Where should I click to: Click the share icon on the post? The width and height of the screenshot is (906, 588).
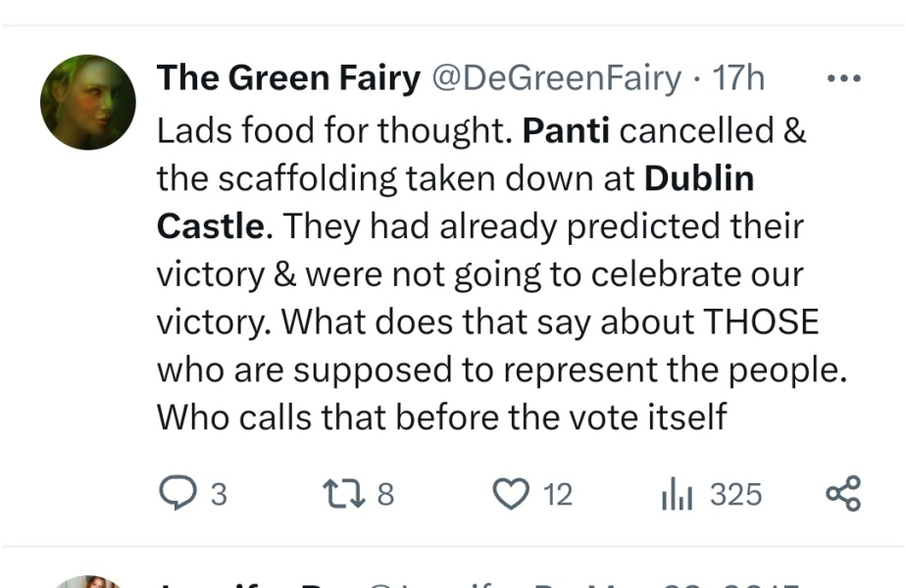click(845, 494)
